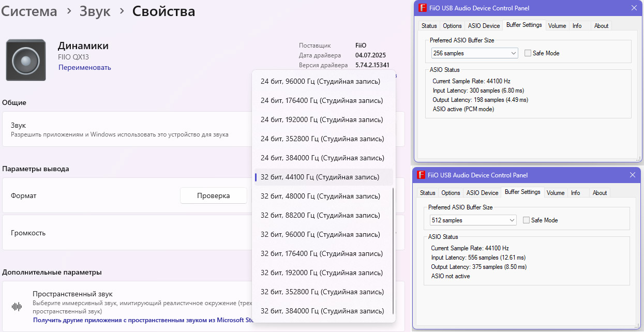Switch to Volume tab in bottom Control Panel

point(556,193)
